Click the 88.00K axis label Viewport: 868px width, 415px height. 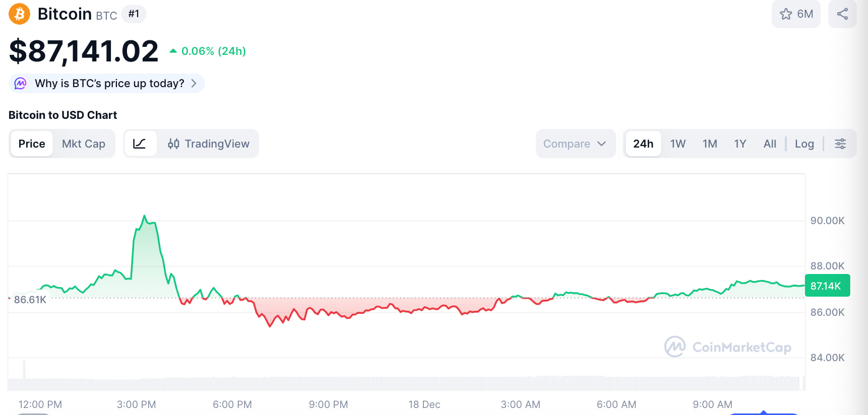pyautogui.click(x=827, y=266)
